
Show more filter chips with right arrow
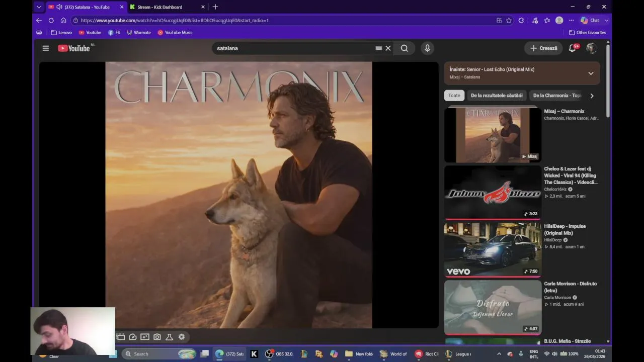(x=592, y=96)
